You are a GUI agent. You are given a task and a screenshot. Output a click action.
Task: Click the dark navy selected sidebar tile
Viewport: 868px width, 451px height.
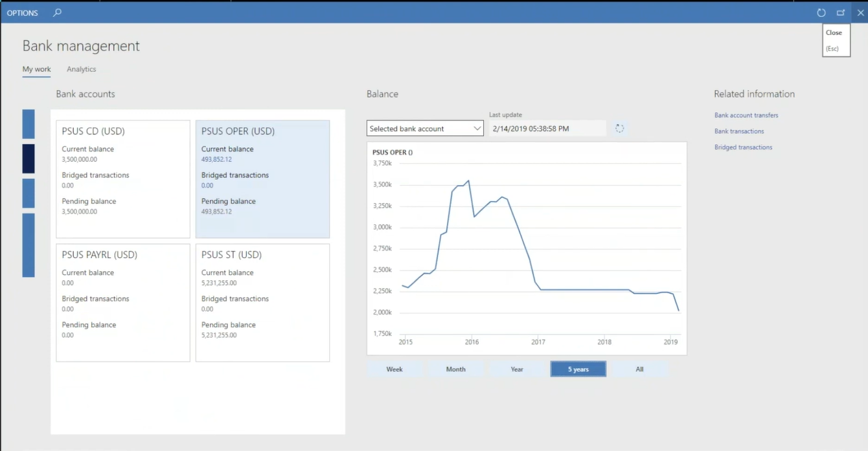point(29,159)
